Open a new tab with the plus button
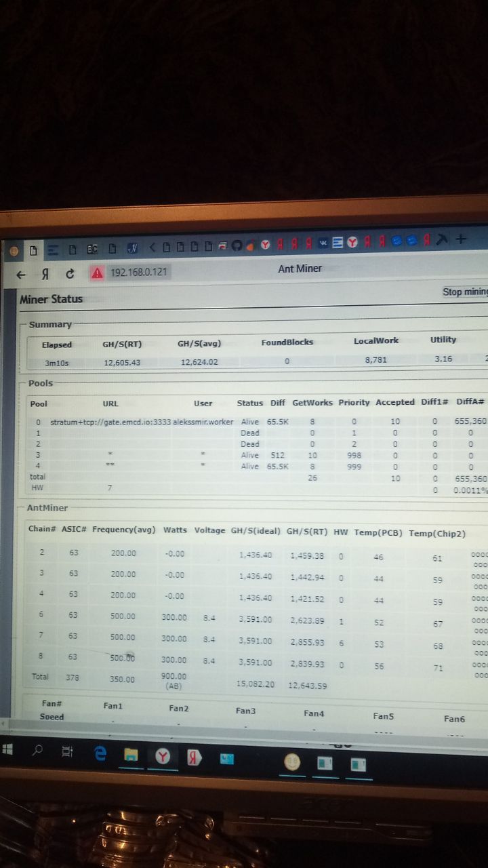Image resolution: width=488 pixels, height=868 pixels. point(462,239)
